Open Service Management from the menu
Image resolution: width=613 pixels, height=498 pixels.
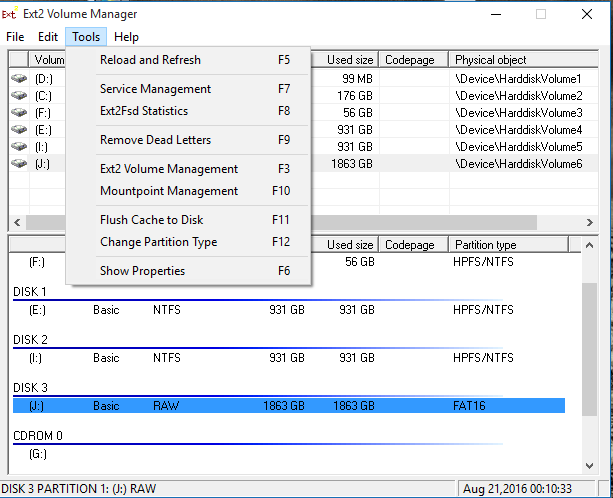point(155,89)
